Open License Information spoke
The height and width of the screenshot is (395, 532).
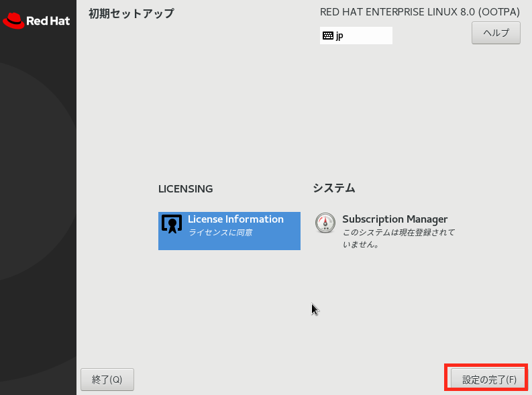[229, 231]
